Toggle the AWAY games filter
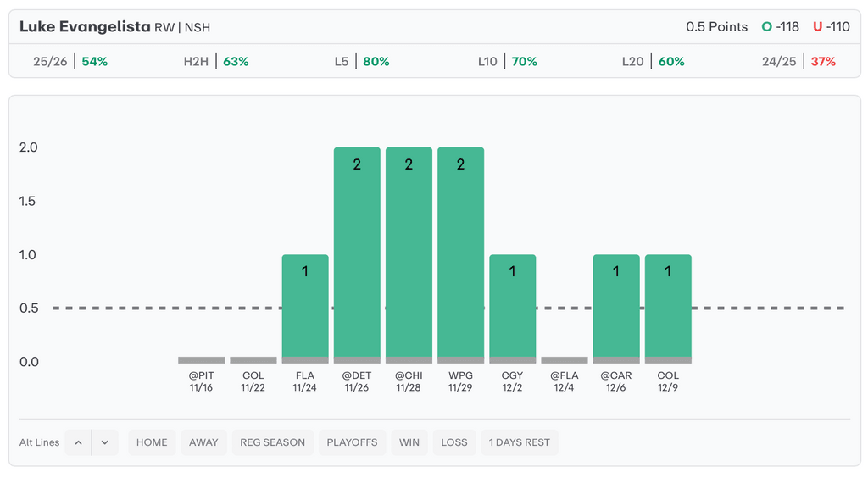The width and height of the screenshot is (868, 478). click(203, 442)
